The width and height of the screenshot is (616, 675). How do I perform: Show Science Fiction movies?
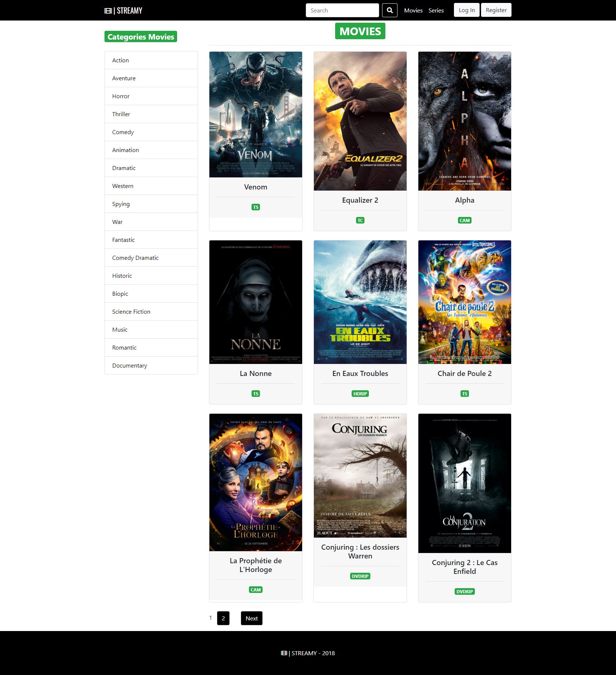click(151, 311)
